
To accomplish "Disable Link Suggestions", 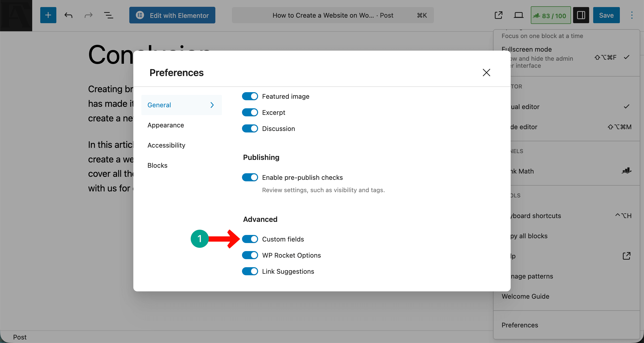I will pyautogui.click(x=250, y=271).
